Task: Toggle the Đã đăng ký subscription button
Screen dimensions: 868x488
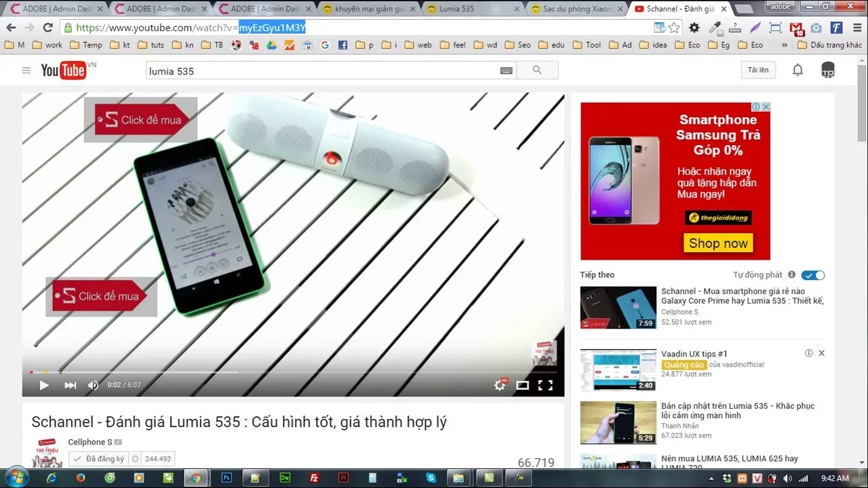Action: [x=99, y=459]
